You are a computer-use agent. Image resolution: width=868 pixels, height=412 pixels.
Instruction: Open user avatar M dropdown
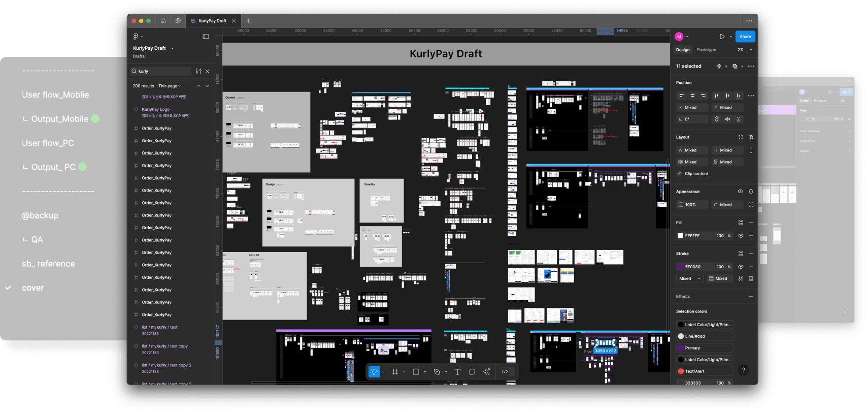coord(682,37)
